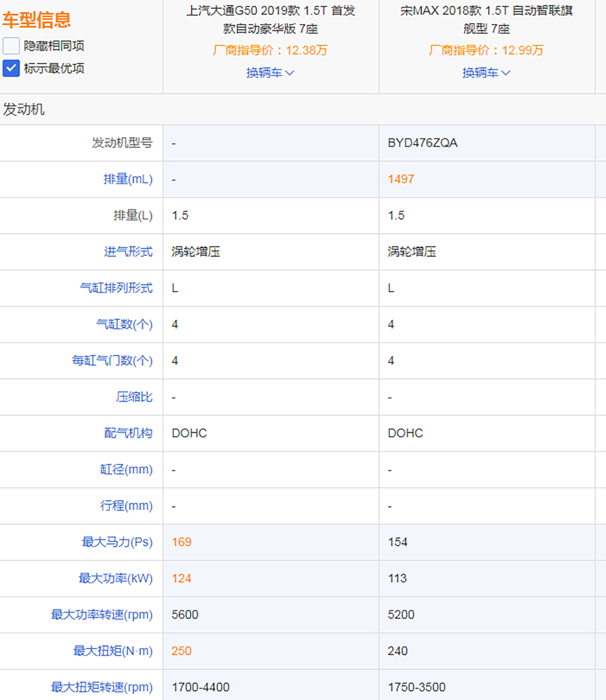606x700 pixels.
Task: Click the 缸径(mm) parameter link
Action: point(126,470)
